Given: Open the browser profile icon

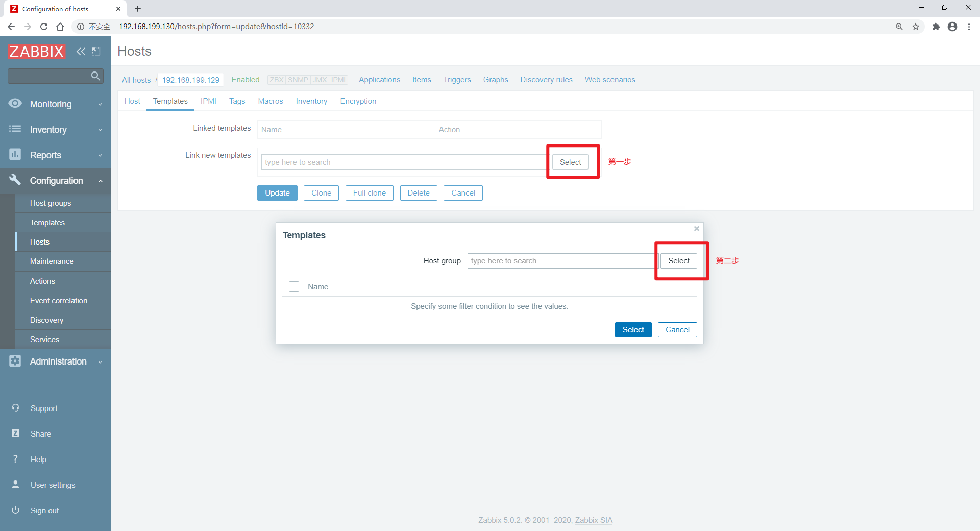Looking at the screenshot, I should click(x=952, y=27).
